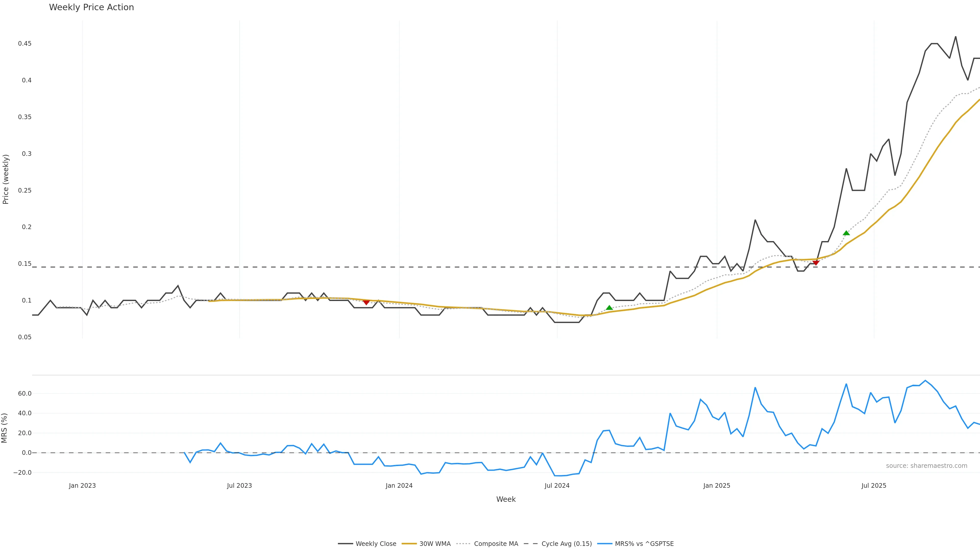Click the MRS (%) y-axis title
Image resolution: width=980 pixels, height=551 pixels.
5,428
